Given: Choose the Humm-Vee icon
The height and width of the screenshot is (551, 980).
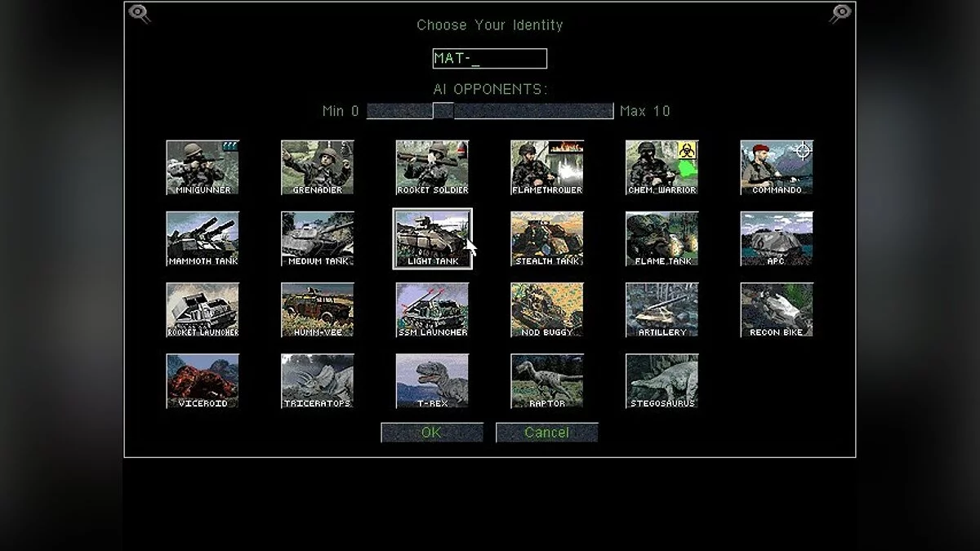Looking at the screenshot, I should coord(318,309).
